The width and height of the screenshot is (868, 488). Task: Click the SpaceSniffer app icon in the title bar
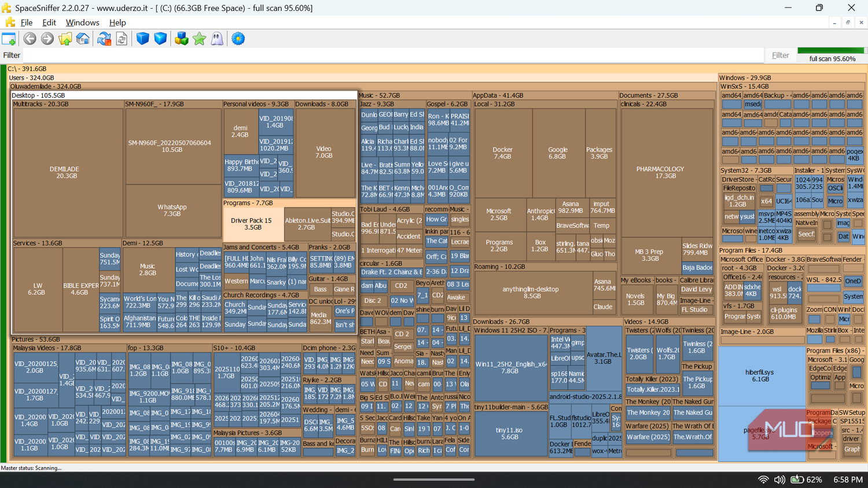click(x=7, y=8)
